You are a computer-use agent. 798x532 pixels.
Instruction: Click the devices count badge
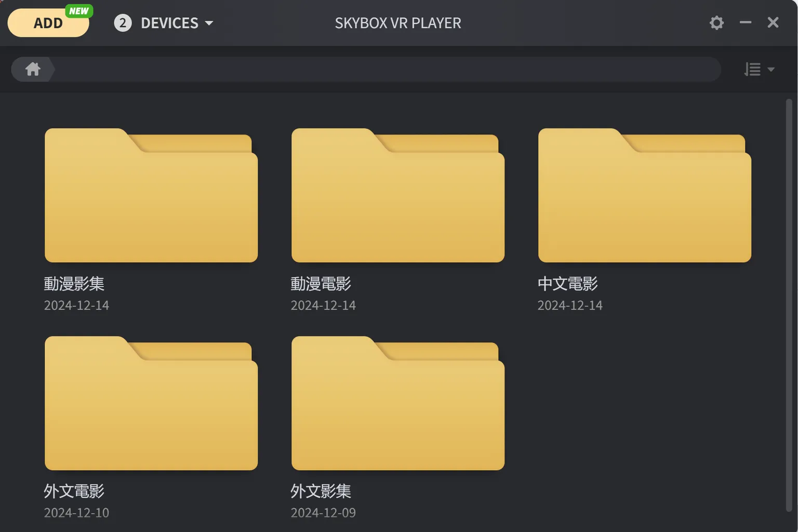123,23
